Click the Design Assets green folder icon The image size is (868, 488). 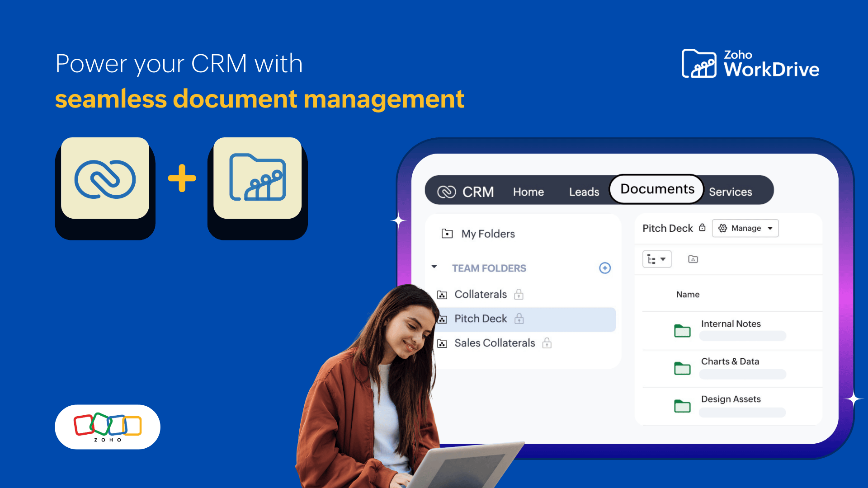(x=682, y=406)
